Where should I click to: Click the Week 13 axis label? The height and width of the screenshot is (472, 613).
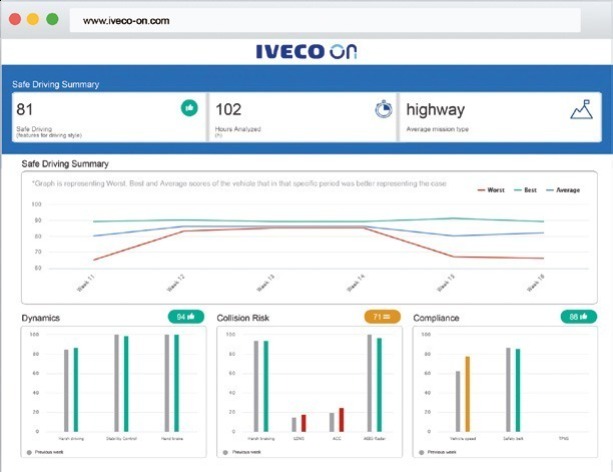(265, 283)
